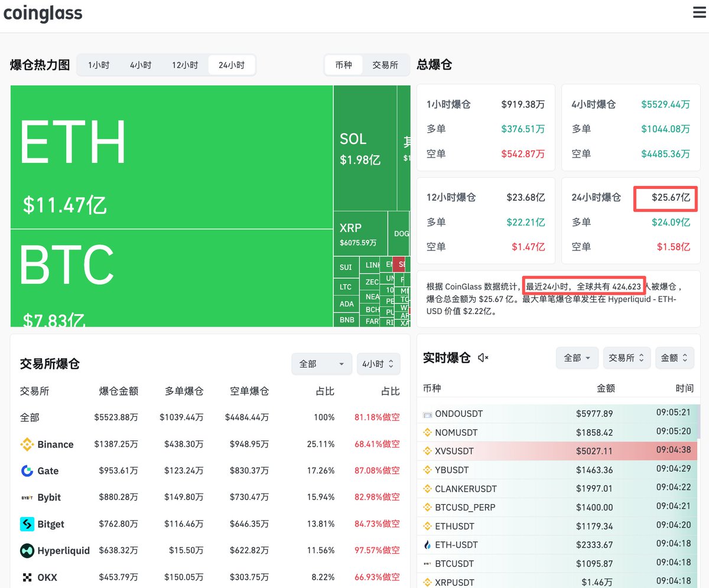Open the hamburger menu icon
The width and height of the screenshot is (709, 588).
coord(700,13)
